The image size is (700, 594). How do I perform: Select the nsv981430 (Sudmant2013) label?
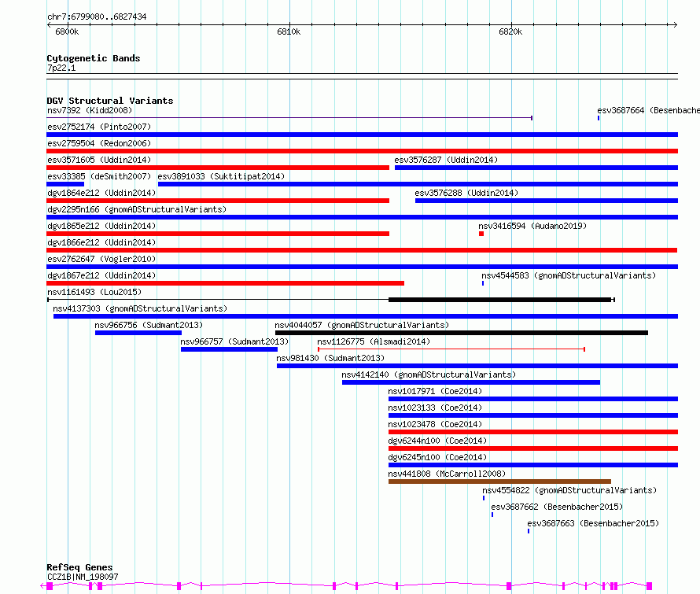click(330, 358)
